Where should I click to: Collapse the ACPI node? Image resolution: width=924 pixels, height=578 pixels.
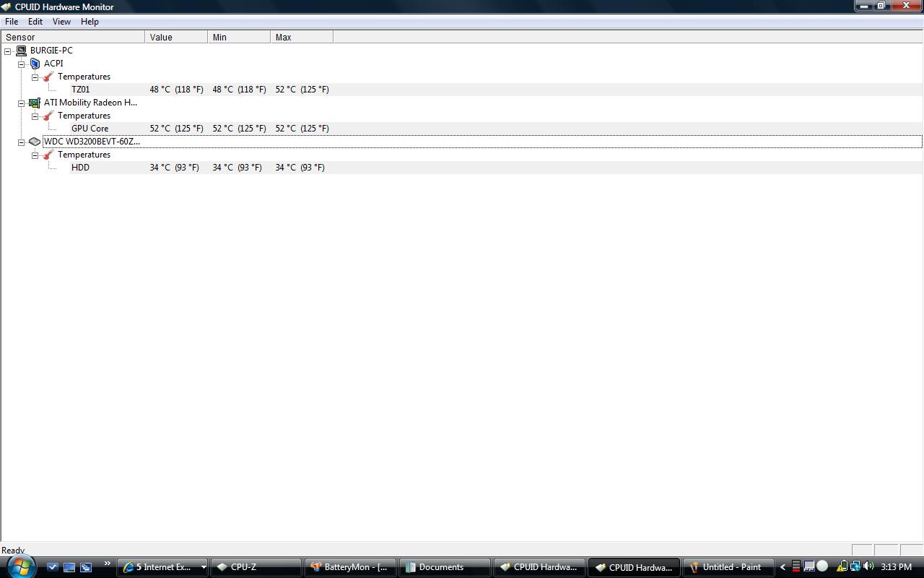(22, 64)
